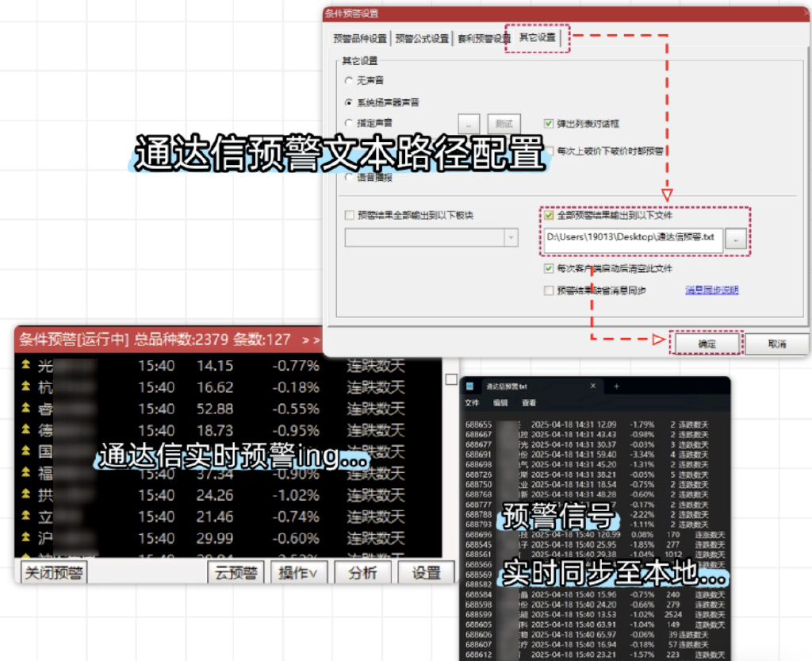812x661 pixels.
Task: Enable 预警结果全部输出到以下板块 checkbox
Action: (x=350, y=215)
